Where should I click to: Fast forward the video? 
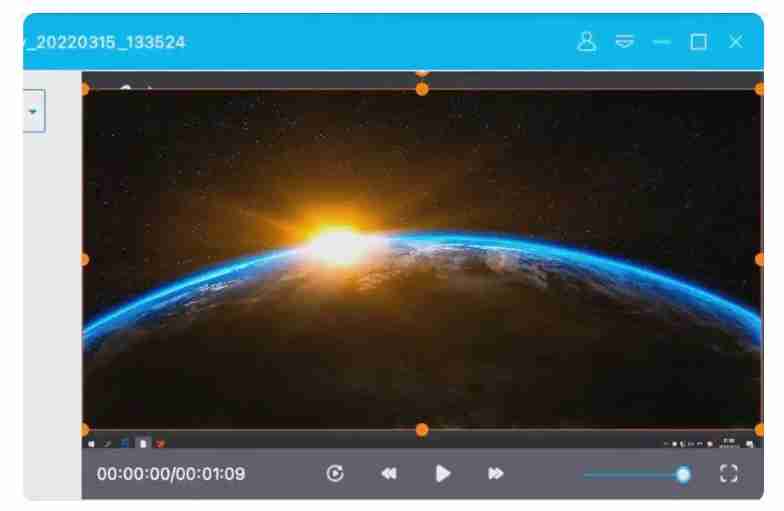coord(496,474)
